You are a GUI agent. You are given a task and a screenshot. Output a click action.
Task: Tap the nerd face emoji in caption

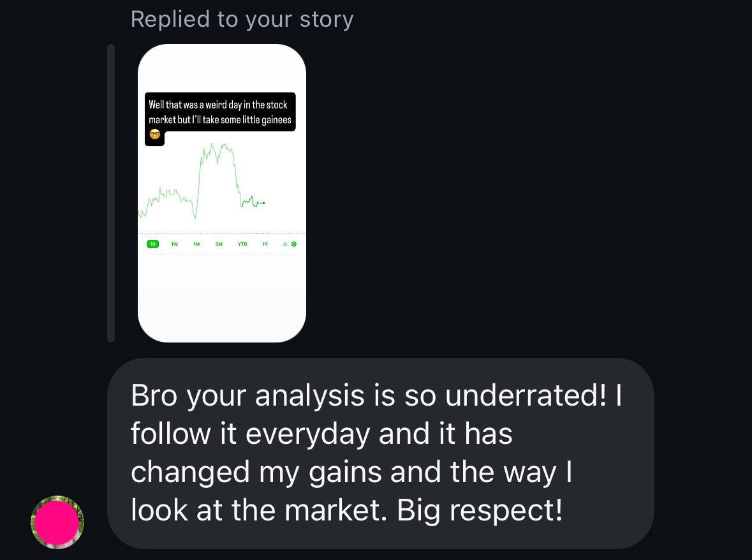[x=154, y=135]
